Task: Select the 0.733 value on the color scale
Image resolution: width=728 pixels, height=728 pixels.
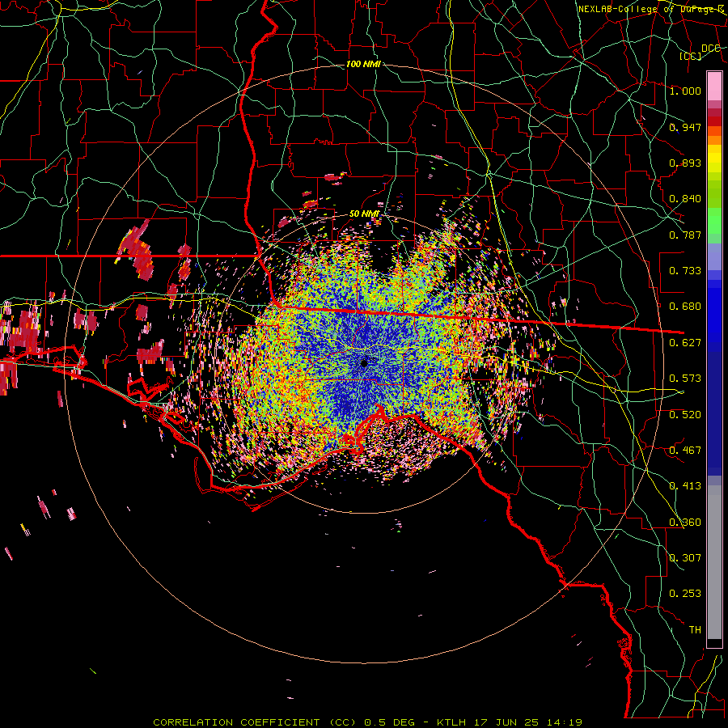Action: coord(685,271)
